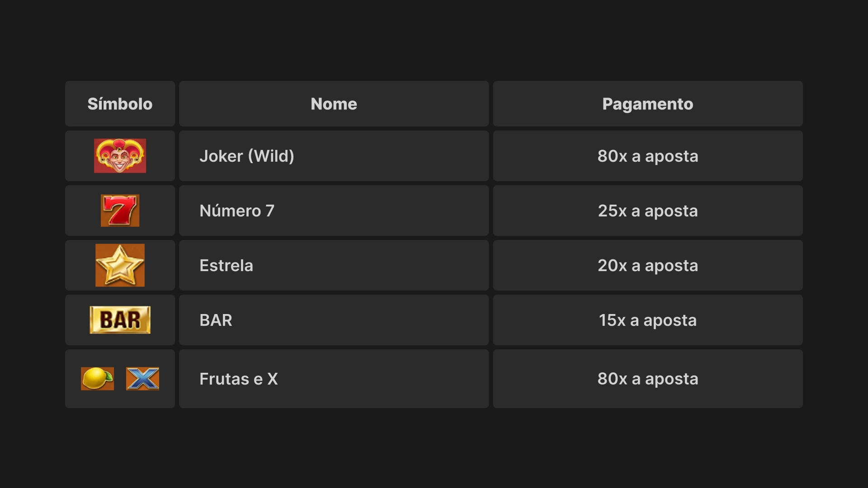Click the Pagamento header text

point(647,104)
